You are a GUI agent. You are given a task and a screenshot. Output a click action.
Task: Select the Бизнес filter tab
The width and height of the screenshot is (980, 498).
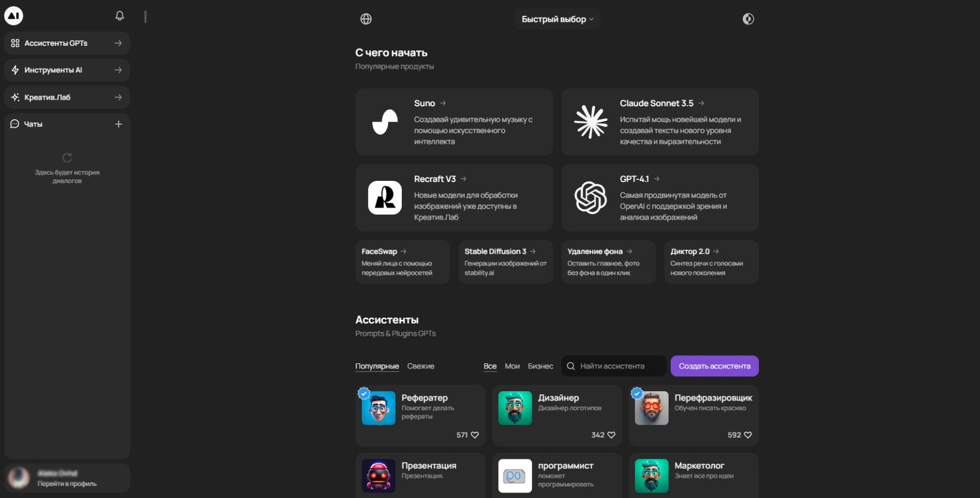pyautogui.click(x=540, y=366)
